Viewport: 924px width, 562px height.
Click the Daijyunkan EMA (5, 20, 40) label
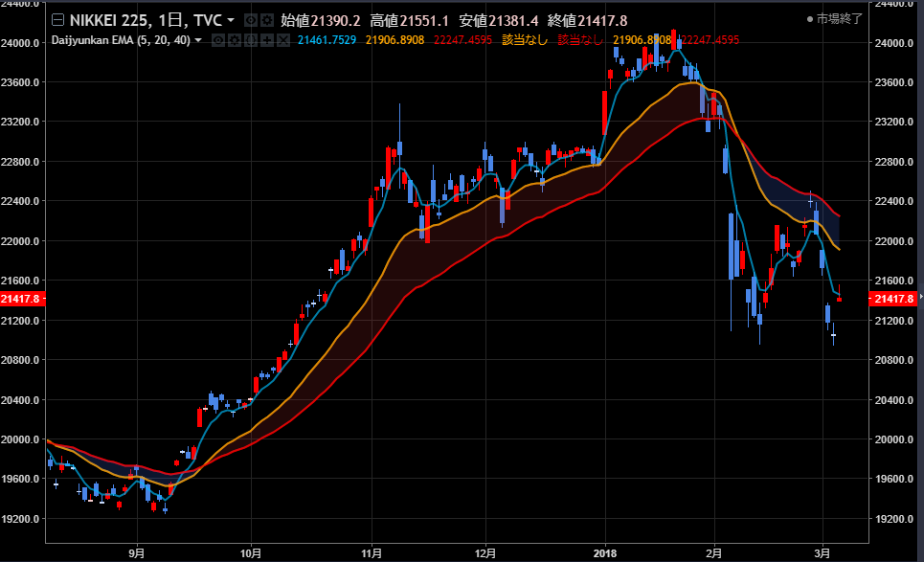click(x=121, y=40)
